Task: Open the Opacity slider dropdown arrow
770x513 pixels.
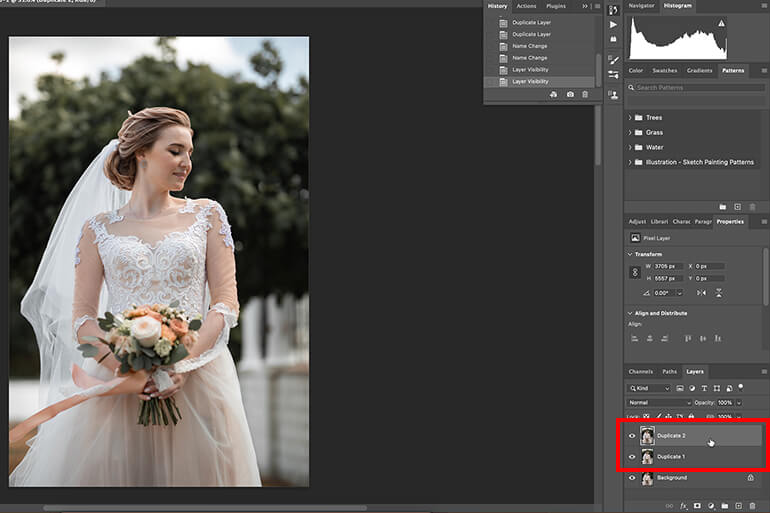Action: coord(739,403)
